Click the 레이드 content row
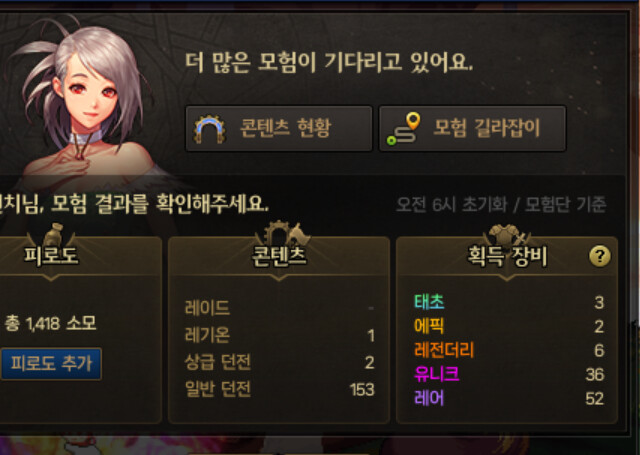Viewport: 640px width, 455px height. point(280,308)
